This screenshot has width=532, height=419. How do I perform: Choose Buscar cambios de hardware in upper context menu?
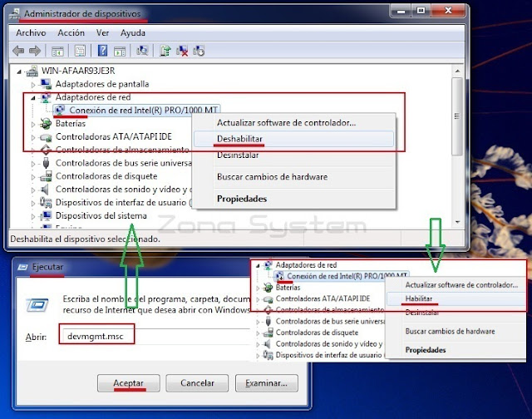click(x=293, y=177)
